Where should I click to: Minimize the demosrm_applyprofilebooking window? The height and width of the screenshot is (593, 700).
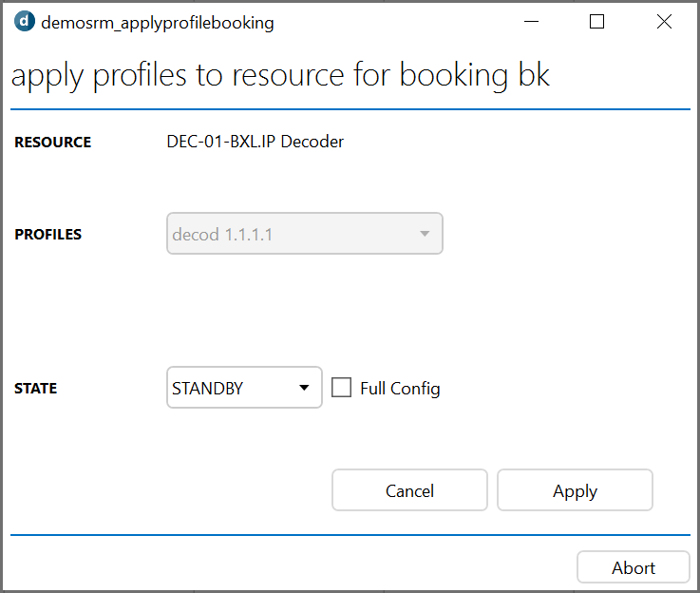pos(531,22)
